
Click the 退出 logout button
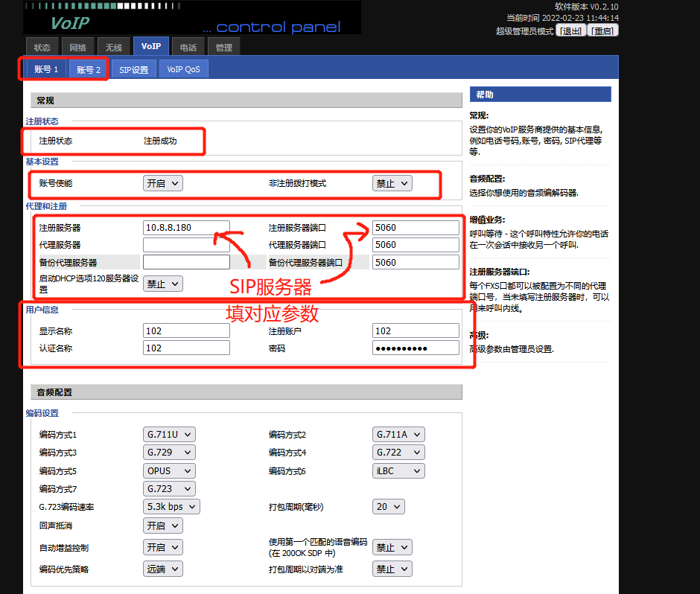click(571, 31)
